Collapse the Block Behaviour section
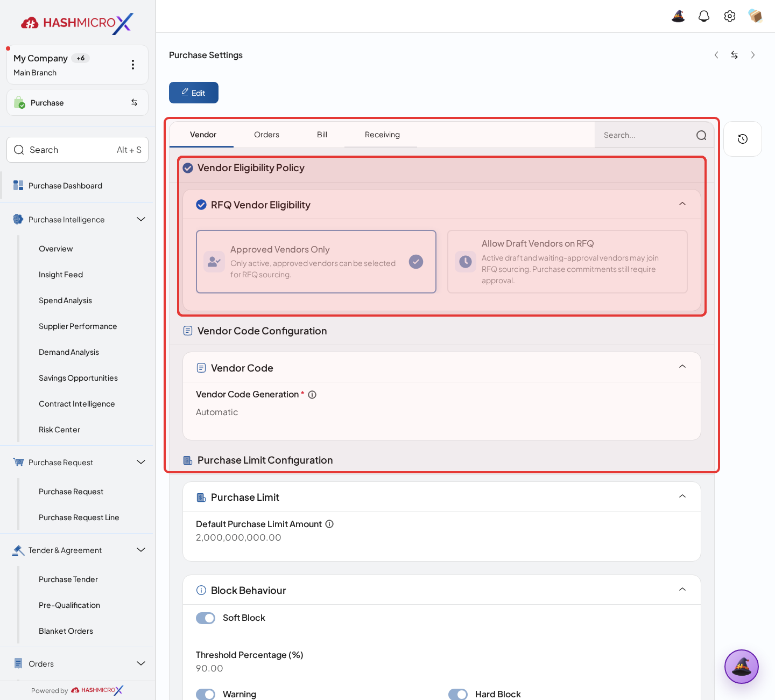The image size is (775, 700). pos(682,590)
